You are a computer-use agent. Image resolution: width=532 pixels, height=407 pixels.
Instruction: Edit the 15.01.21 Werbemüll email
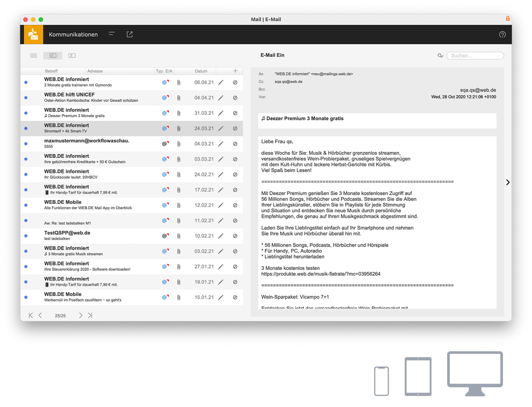click(221, 298)
